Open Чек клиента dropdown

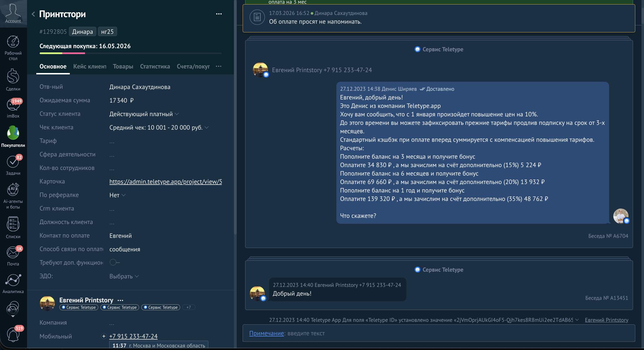point(159,128)
